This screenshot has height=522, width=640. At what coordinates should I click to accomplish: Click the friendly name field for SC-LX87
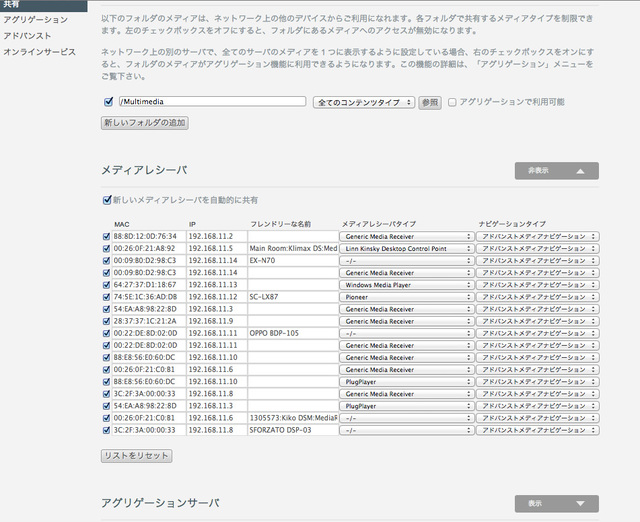[x=291, y=297]
